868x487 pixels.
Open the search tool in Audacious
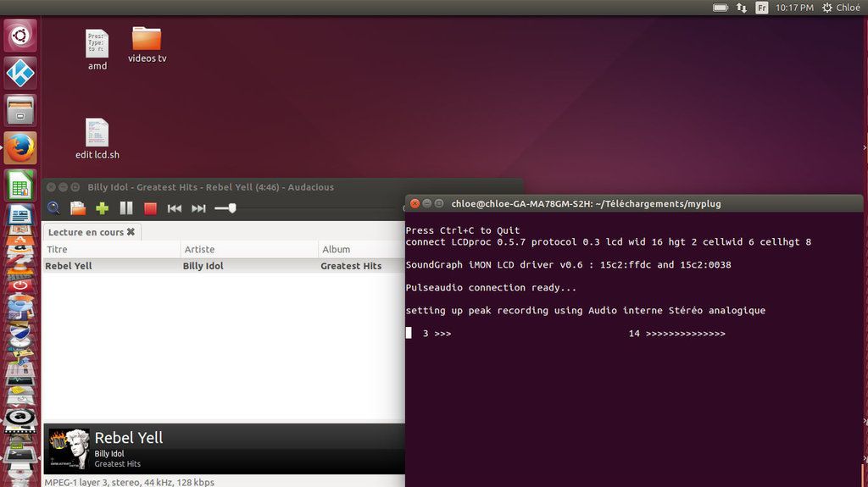coord(53,208)
